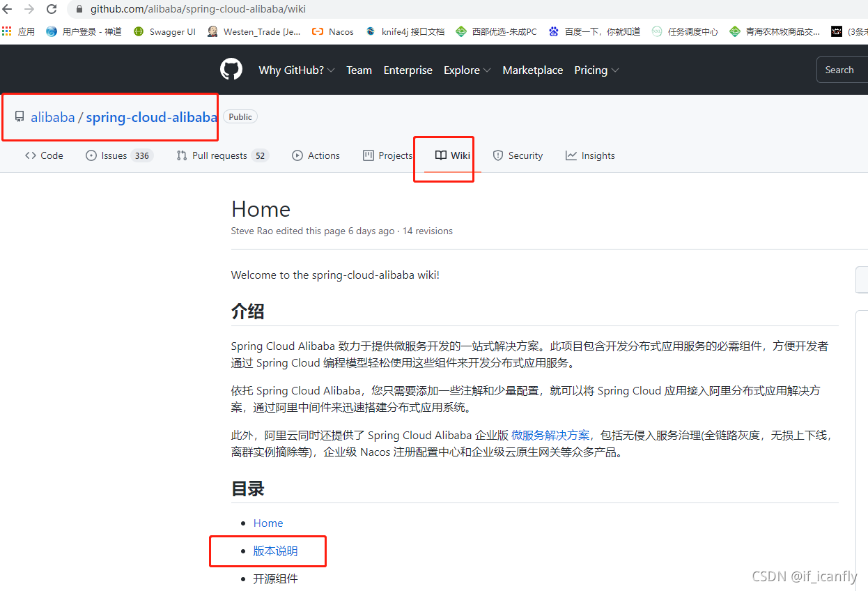Open the 青海农林牧商品交 bookmark
The image size is (868, 591).
point(775,31)
